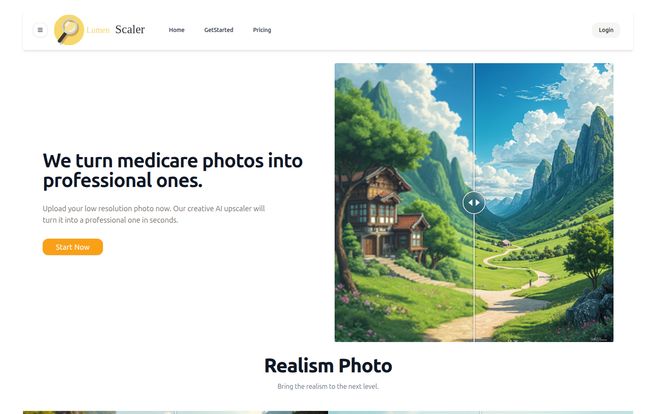Click the "Realism Photo" section heading

tap(328, 366)
